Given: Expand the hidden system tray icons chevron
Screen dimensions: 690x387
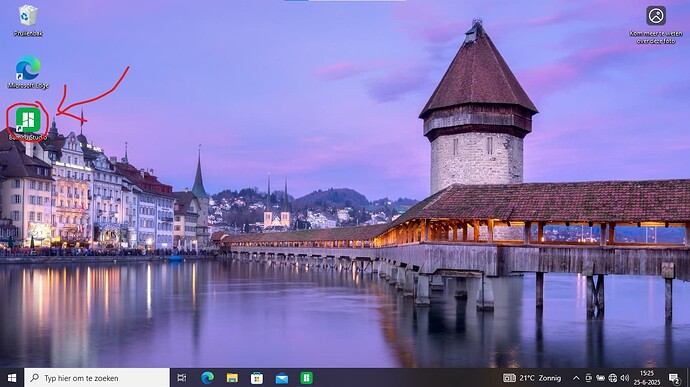Looking at the screenshot, I should point(576,378).
